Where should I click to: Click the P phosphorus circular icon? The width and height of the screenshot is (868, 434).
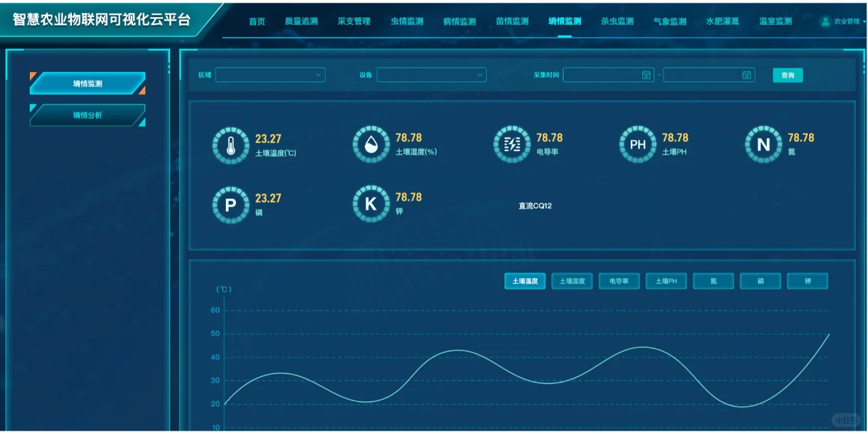click(231, 205)
